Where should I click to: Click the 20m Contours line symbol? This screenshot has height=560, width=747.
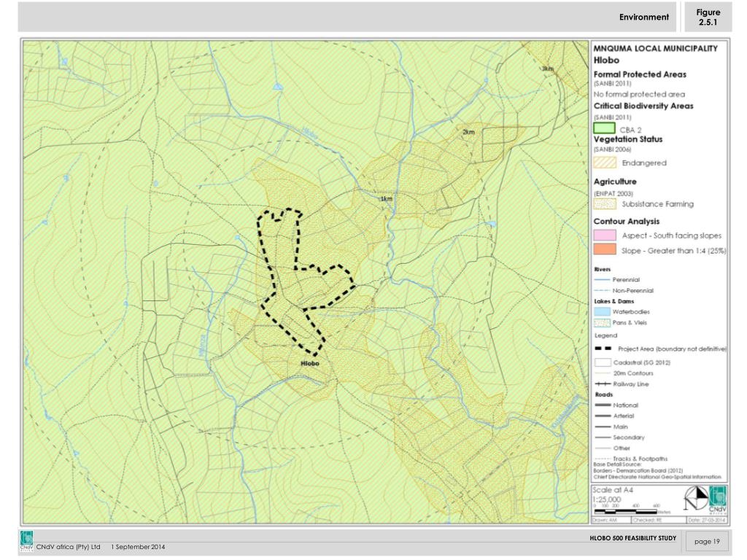tap(603, 373)
